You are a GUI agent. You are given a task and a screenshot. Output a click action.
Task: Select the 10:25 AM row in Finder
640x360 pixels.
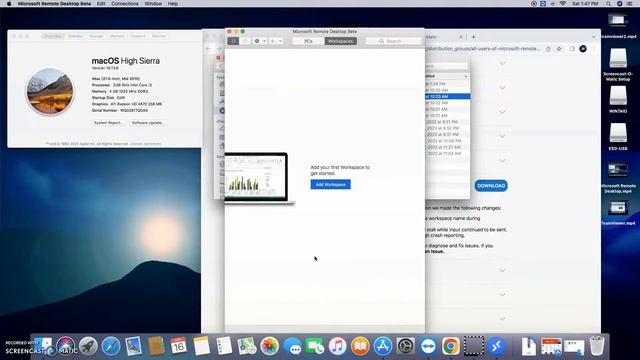tap(447, 90)
